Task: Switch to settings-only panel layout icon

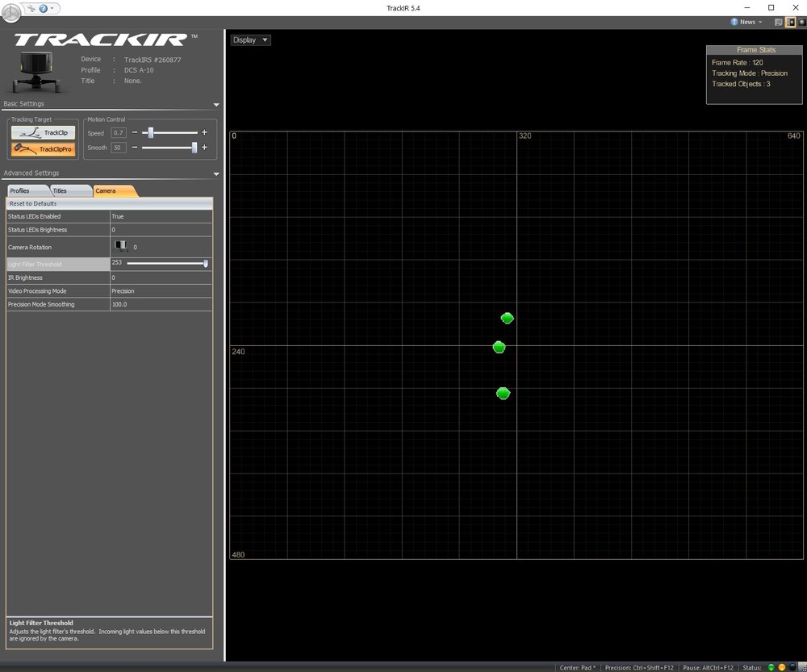Action: [779, 22]
